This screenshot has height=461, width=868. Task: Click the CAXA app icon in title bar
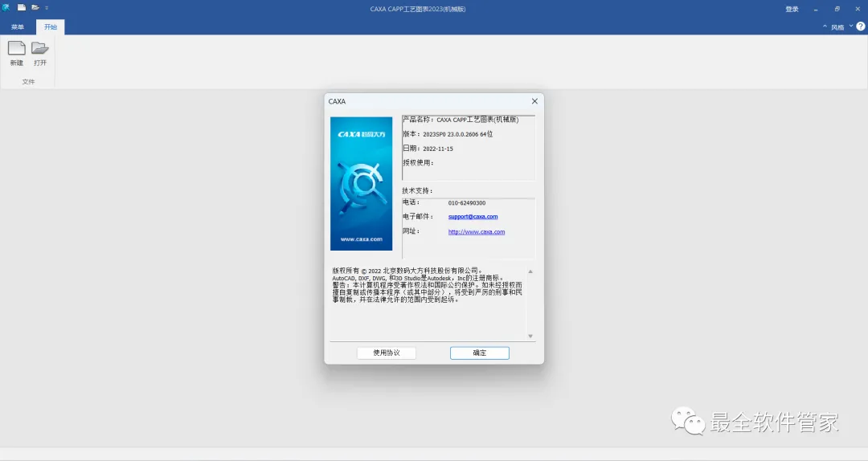tap(6, 7)
